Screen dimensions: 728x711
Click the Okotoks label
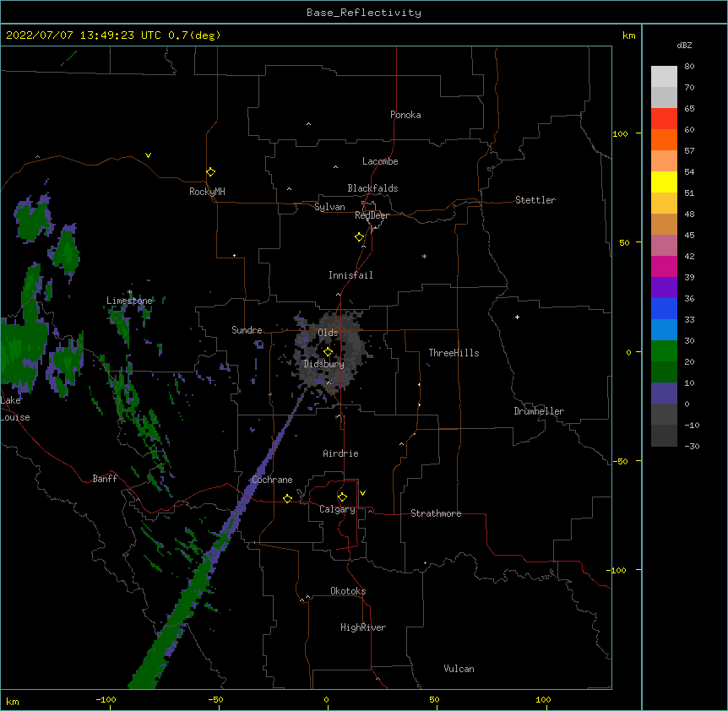coord(348,591)
